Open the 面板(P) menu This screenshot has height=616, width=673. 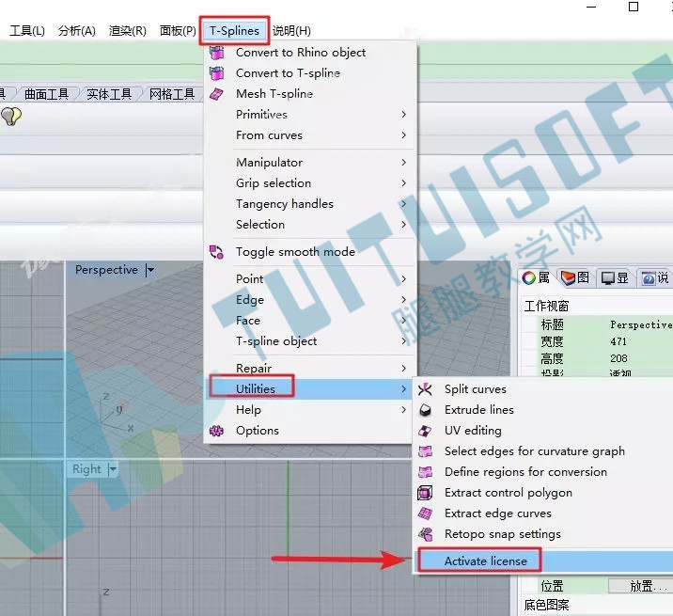pyautogui.click(x=178, y=31)
